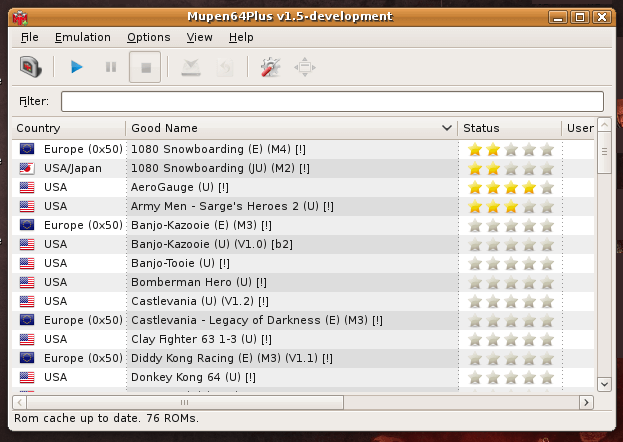
Task: Click the Save State toolbar icon
Action: coord(191,68)
